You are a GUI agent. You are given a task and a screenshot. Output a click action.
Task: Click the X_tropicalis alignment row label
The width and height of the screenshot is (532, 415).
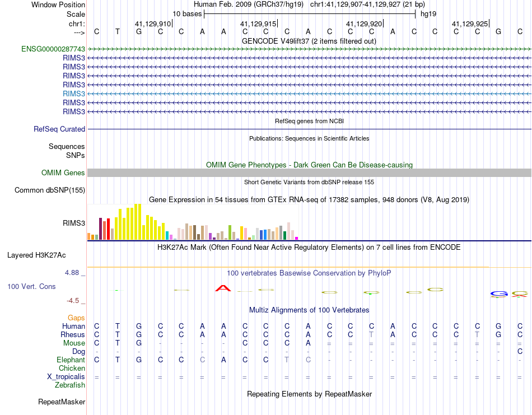coord(66,377)
